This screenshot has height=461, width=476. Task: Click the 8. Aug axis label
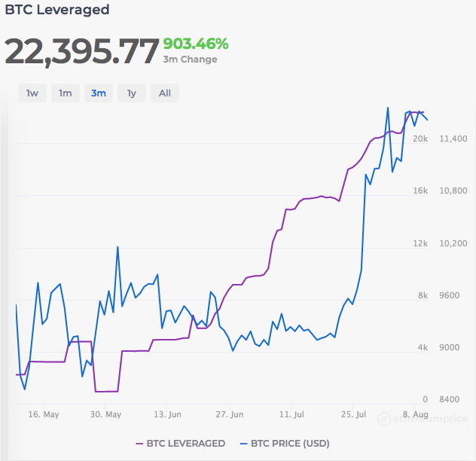tap(415, 414)
